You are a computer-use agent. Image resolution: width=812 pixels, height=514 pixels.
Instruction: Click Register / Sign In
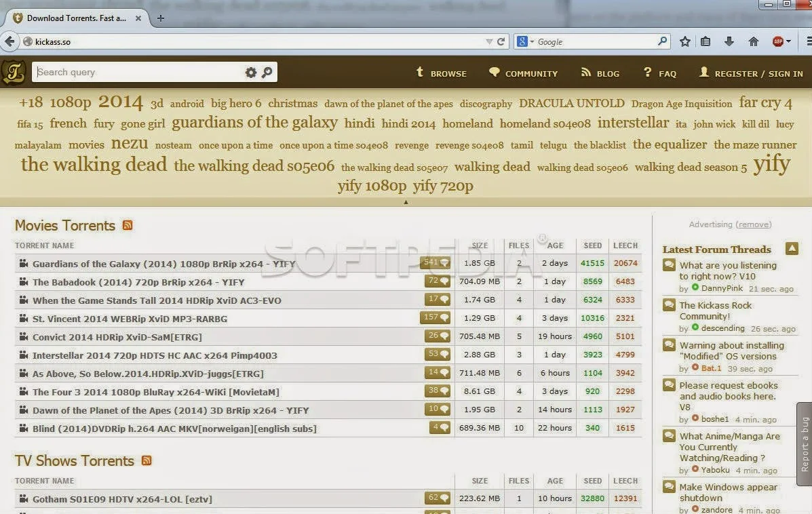751,73
